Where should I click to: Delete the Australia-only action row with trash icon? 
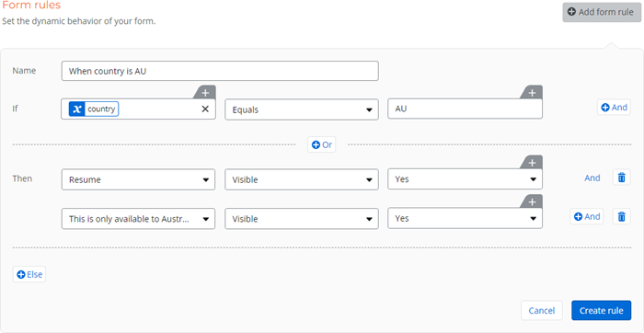tap(621, 216)
